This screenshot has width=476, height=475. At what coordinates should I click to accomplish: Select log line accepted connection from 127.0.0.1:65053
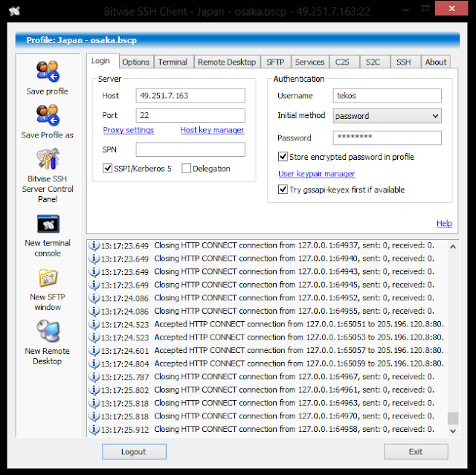coord(267,337)
